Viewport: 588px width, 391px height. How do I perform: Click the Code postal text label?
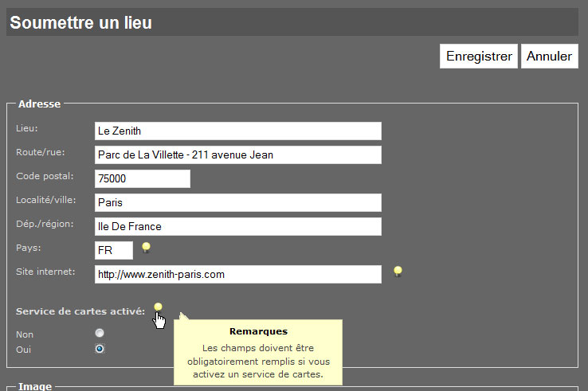coord(45,176)
